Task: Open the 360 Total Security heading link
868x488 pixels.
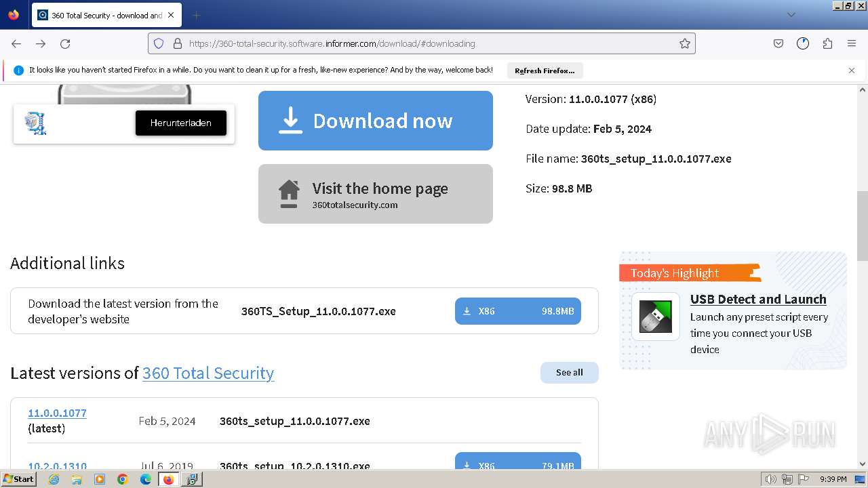Action: tap(208, 373)
